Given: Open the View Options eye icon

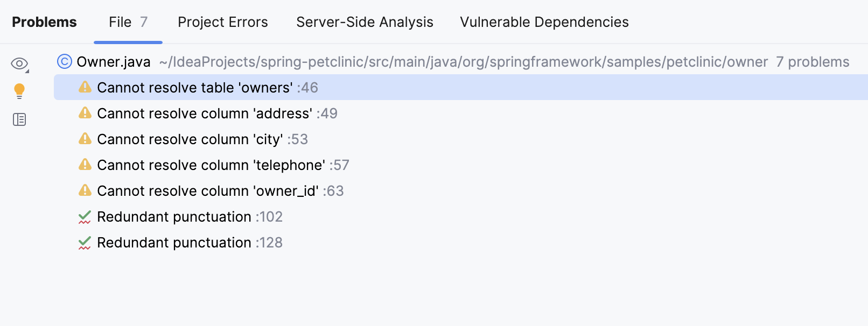Looking at the screenshot, I should tap(19, 64).
